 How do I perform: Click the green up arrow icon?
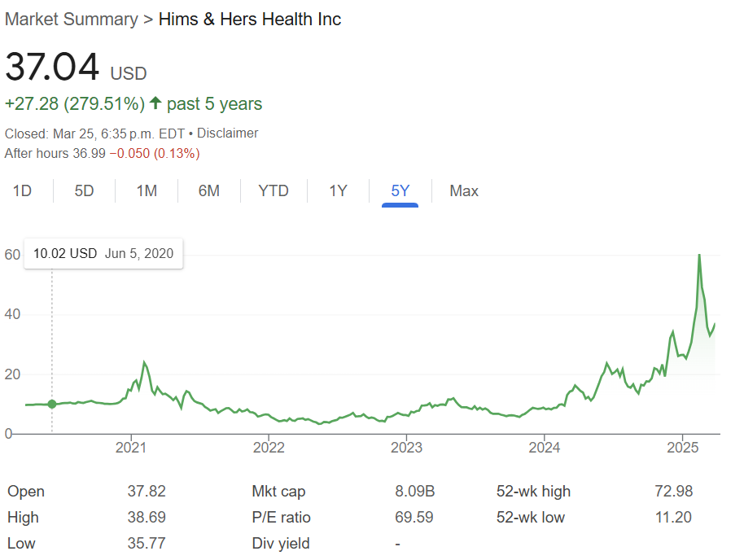155,103
